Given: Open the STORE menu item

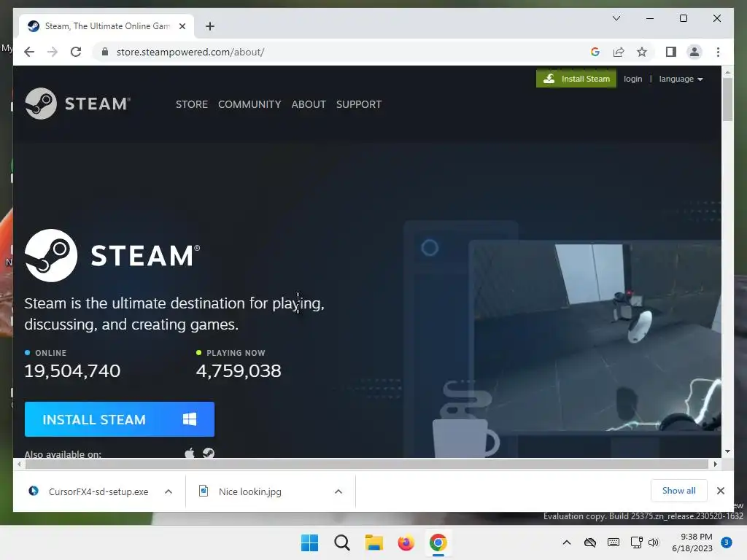Looking at the screenshot, I should (x=192, y=104).
